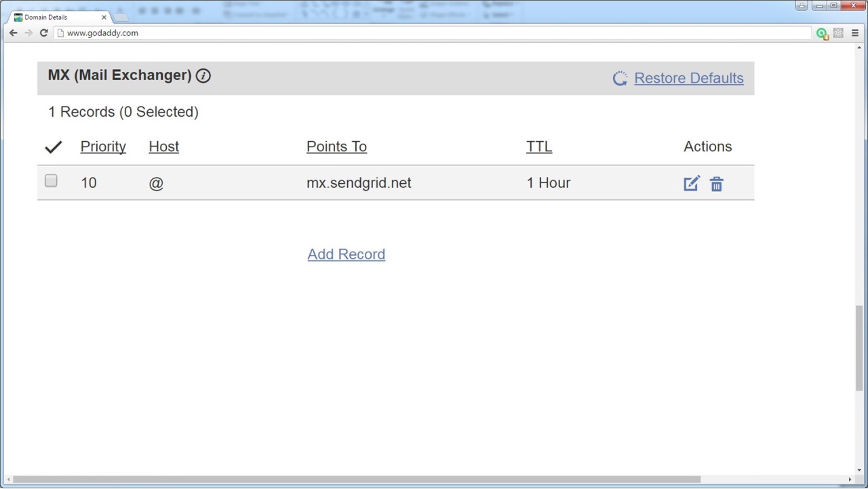Go forward in the browser

point(28,33)
